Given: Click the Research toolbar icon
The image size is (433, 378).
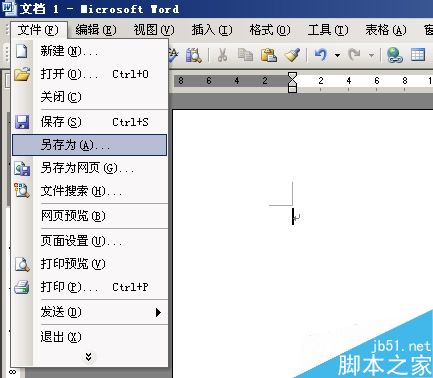Looking at the screenshot, I should coord(194,55).
